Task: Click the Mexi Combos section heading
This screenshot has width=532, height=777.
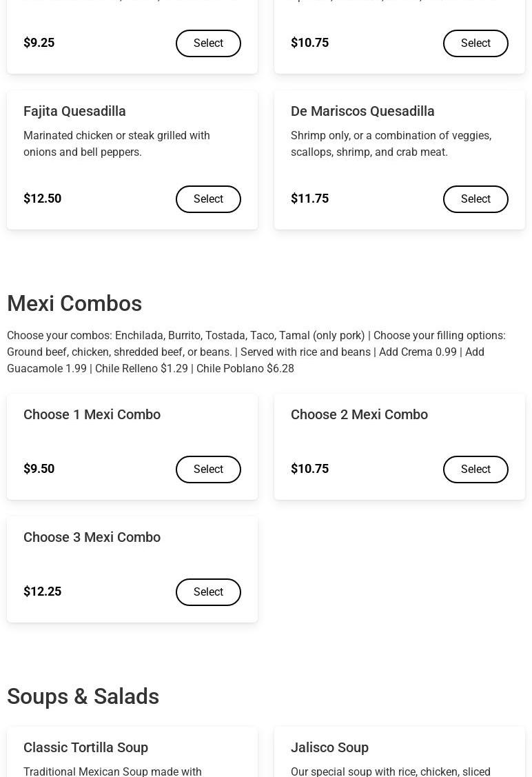Action: [x=74, y=303]
